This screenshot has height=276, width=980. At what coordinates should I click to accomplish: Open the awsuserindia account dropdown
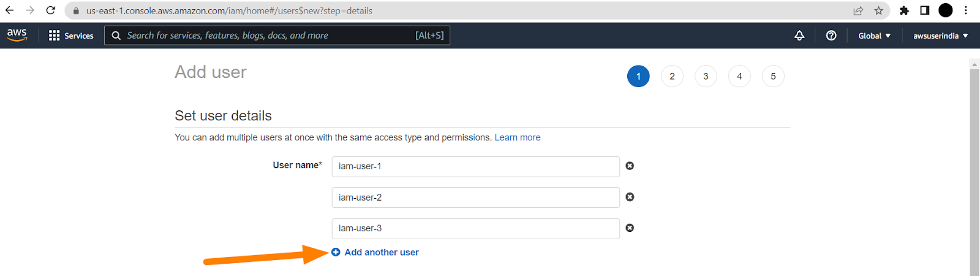(x=940, y=36)
